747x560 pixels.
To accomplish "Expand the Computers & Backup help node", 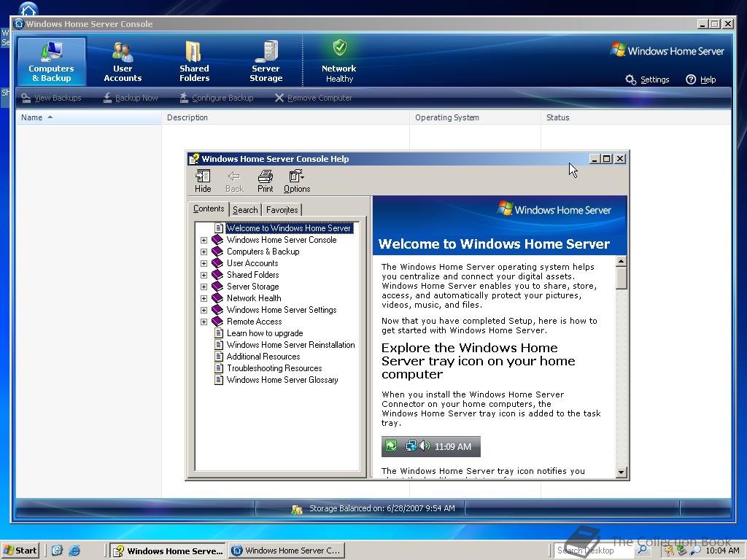I will 204,252.
